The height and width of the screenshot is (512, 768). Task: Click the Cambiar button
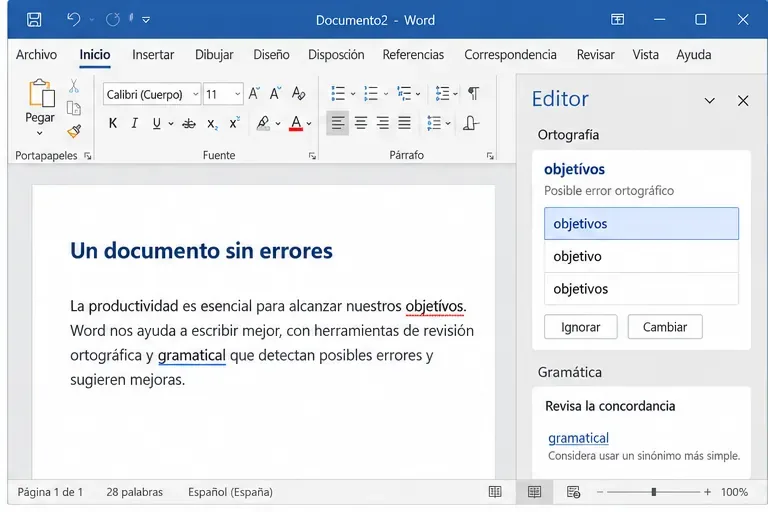tap(665, 327)
